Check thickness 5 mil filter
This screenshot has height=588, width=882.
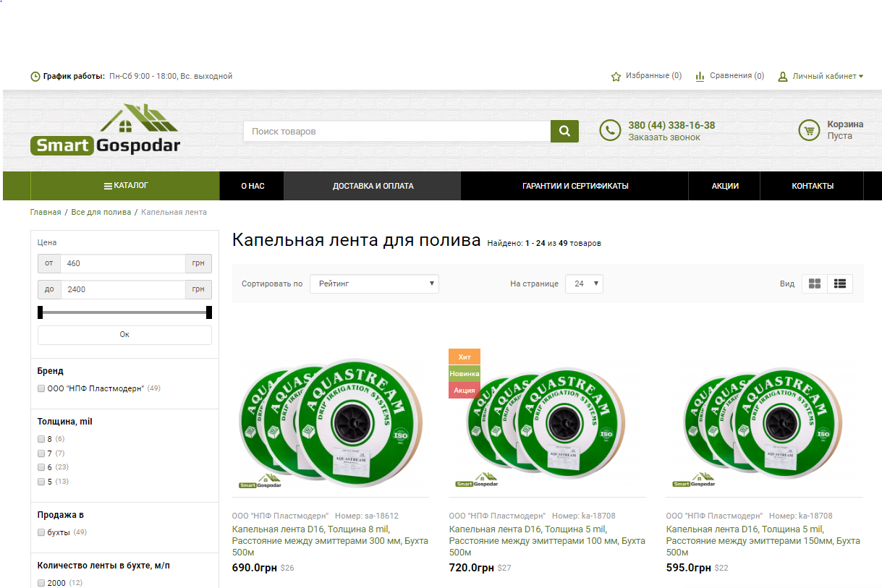[x=41, y=482]
